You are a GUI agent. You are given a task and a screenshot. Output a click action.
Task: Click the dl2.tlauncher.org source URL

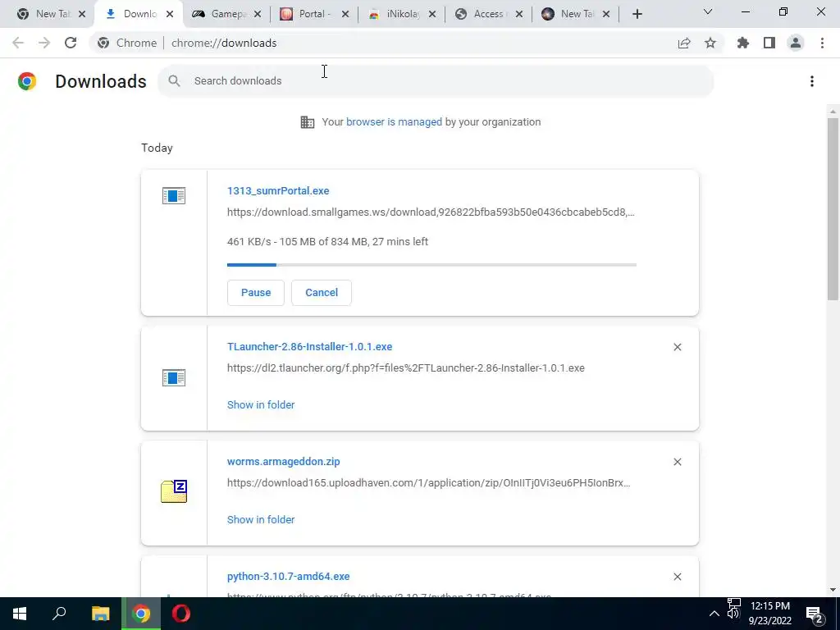click(x=405, y=368)
